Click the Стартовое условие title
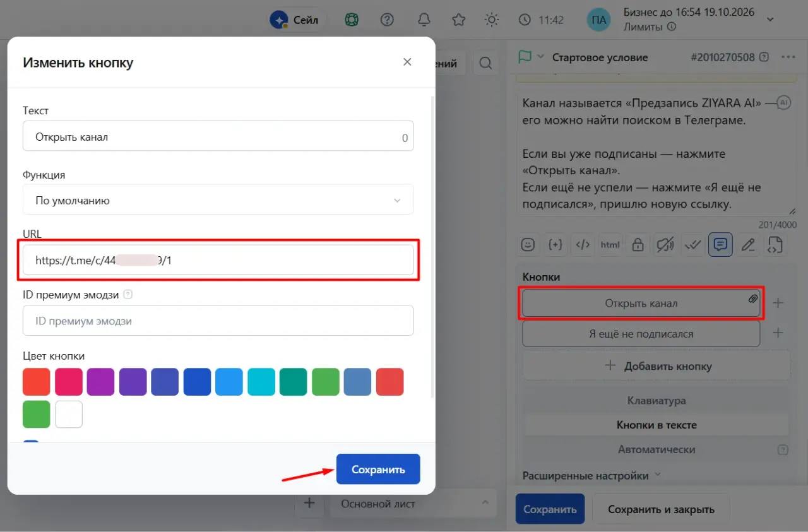Image resolution: width=808 pixels, height=532 pixels. [x=600, y=57]
